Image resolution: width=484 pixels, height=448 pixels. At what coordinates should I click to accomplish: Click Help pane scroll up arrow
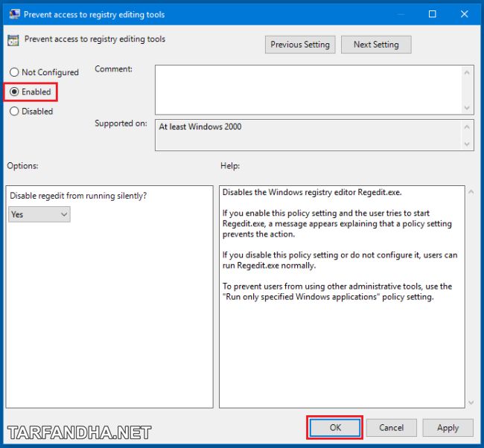pyautogui.click(x=471, y=192)
